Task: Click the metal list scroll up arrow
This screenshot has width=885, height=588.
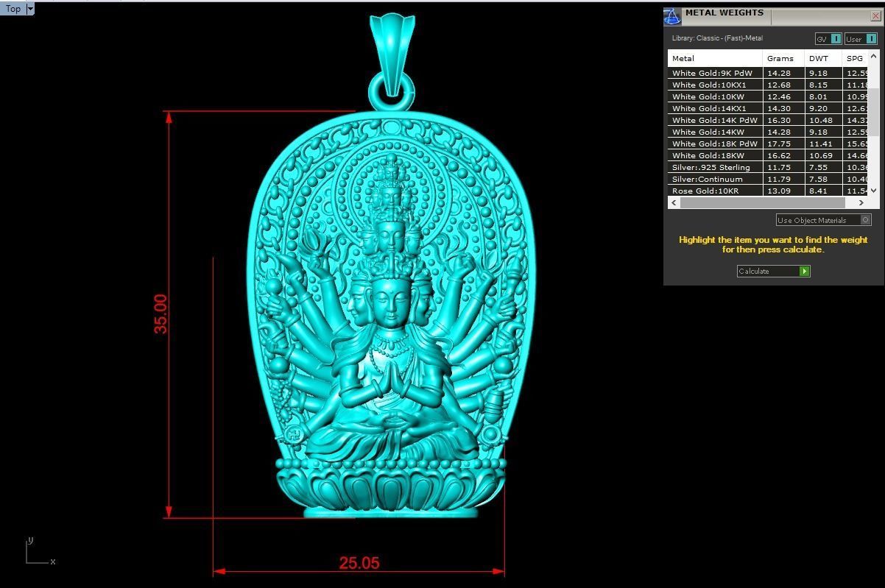Action: click(874, 56)
